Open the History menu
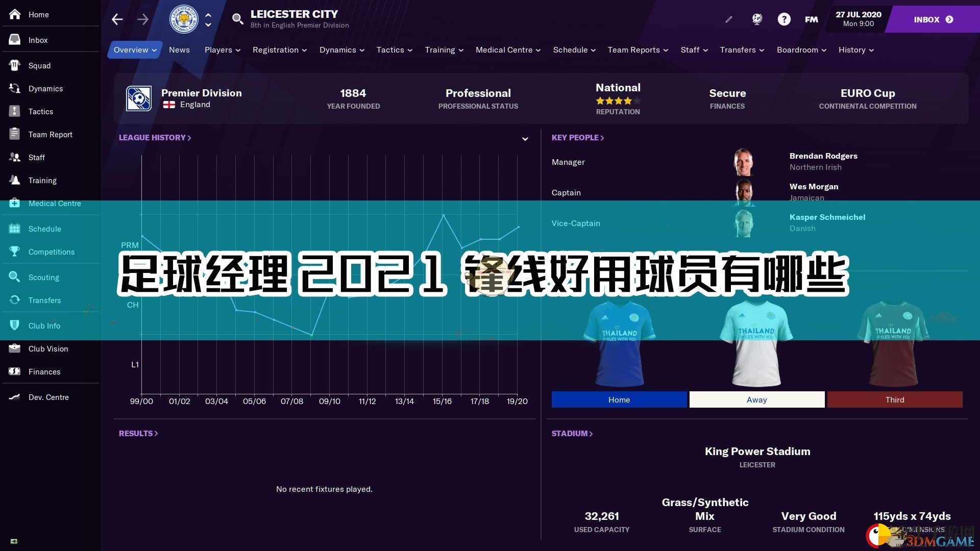Screen dimensions: 980x551 click(x=856, y=50)
